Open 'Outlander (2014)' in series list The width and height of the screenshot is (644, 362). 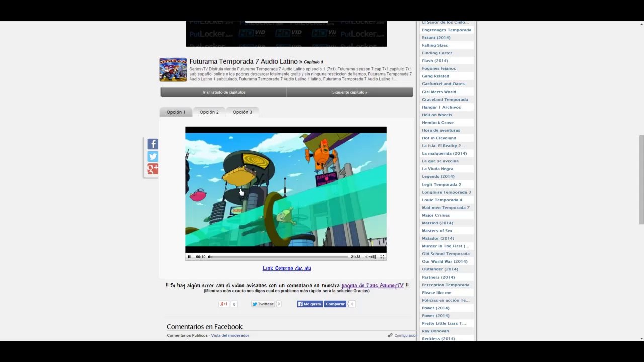click(440, 269)
